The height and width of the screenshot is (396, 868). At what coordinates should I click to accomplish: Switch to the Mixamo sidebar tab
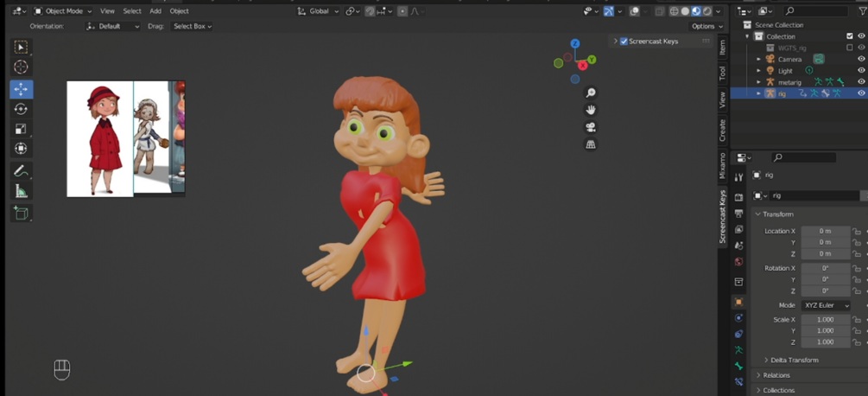point(722,166)
